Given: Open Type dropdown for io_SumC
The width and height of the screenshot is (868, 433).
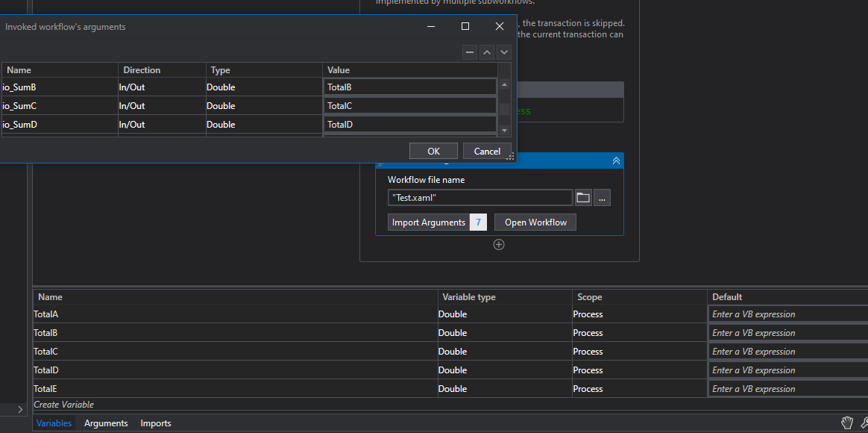Looking at the screenshot, I should click(x=263, y=106).
